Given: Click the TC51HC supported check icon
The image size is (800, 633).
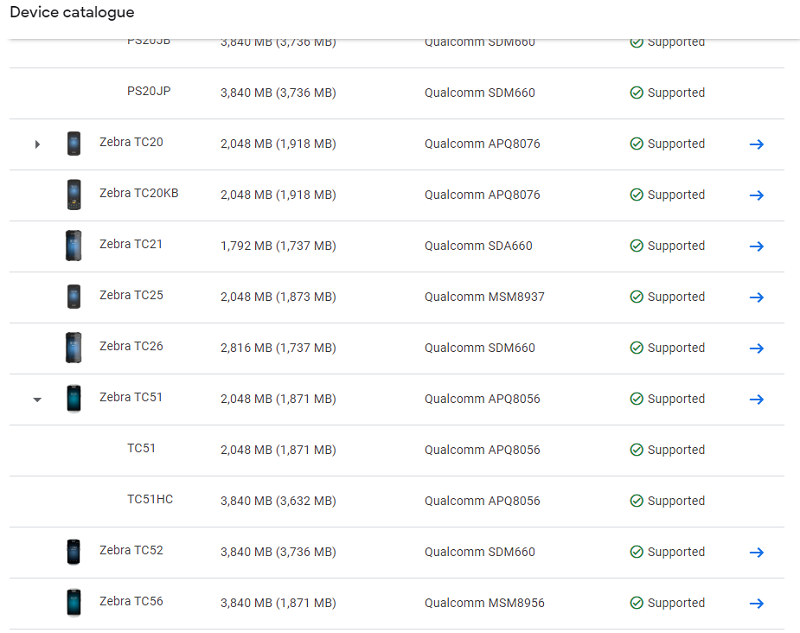Looking at the screenshot, I should coord(636,501).
